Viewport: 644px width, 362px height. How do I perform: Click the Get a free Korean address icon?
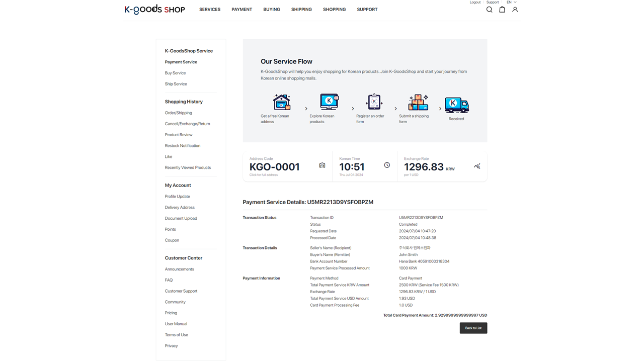click(x=282, y=102)
